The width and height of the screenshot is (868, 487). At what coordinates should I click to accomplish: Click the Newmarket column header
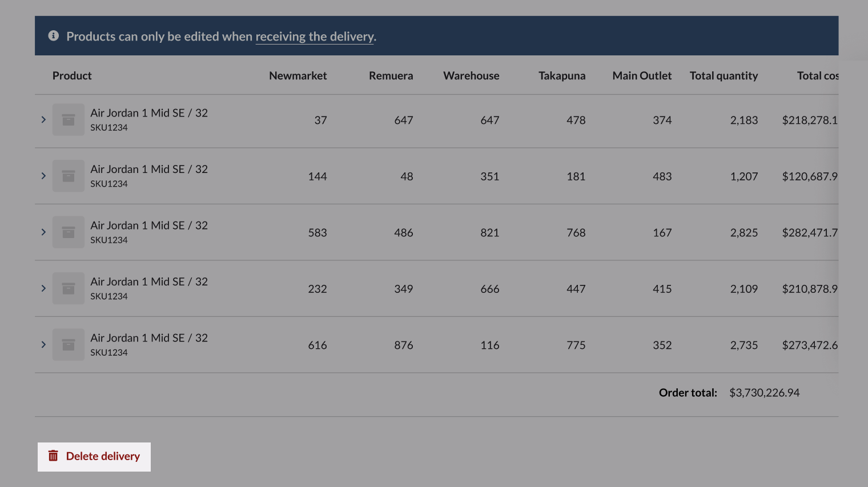point(298,75)
